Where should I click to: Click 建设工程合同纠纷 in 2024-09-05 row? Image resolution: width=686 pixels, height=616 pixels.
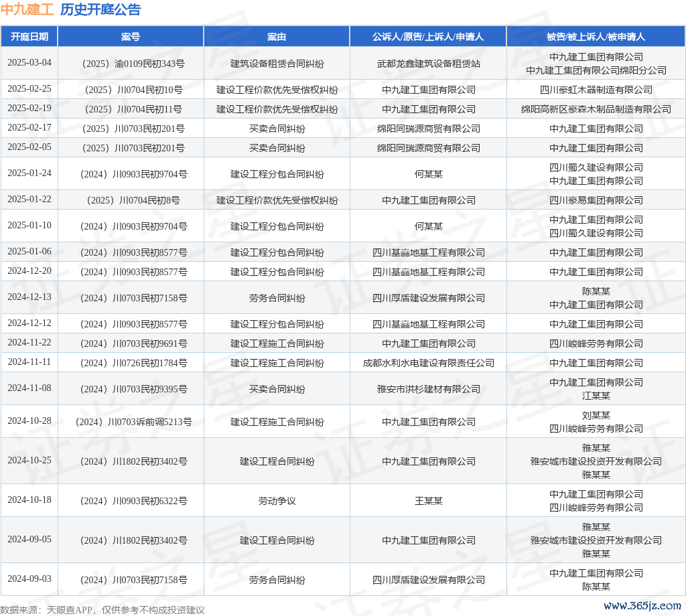tap(277, 540)
